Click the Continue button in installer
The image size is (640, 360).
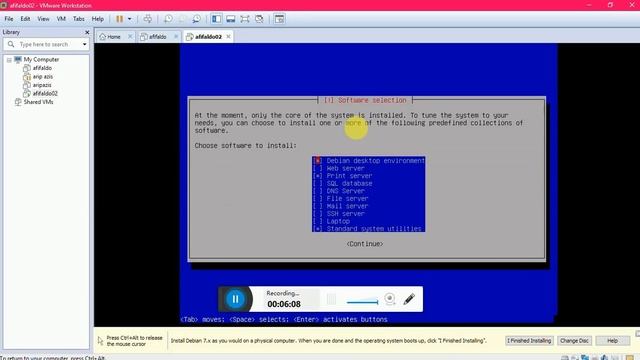pos(364,244)
